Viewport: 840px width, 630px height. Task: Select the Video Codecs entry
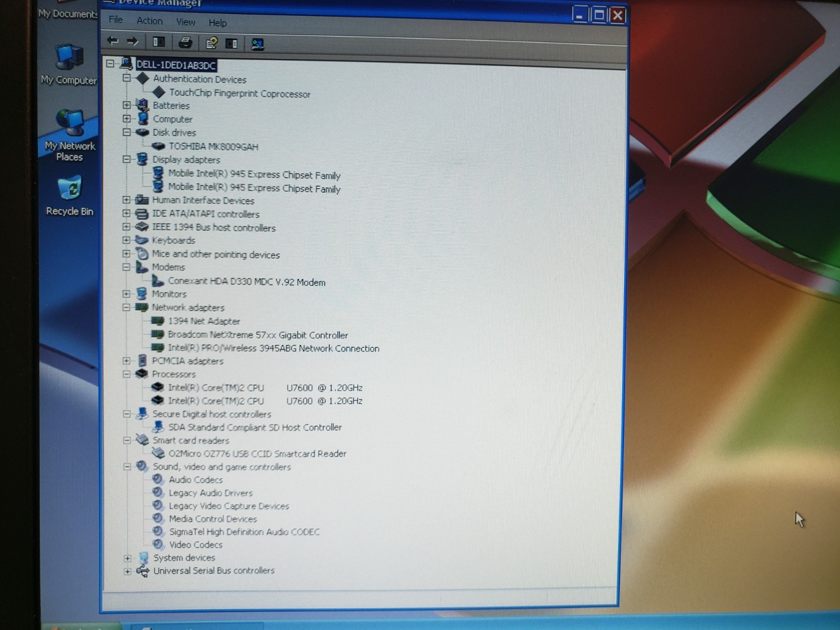196,545
